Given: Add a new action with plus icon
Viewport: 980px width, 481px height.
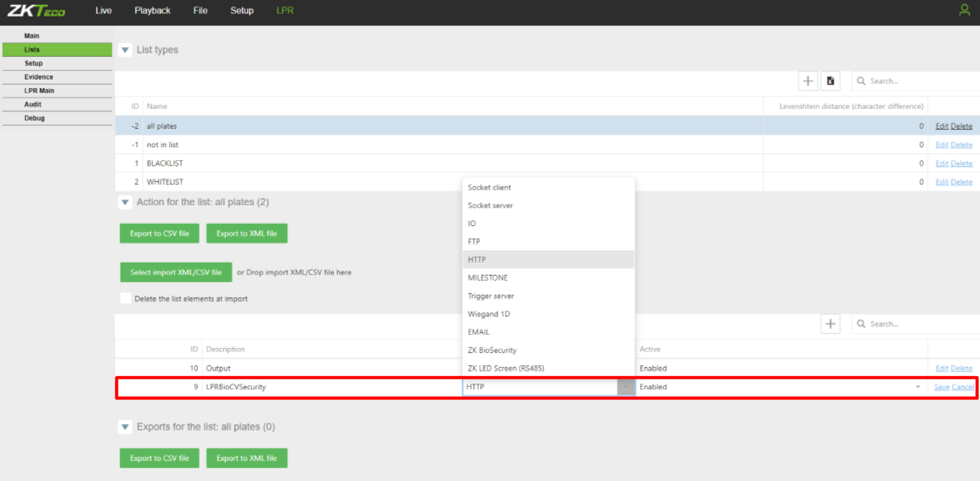Looking at the screenshot, I should click(x=830, y=324).
